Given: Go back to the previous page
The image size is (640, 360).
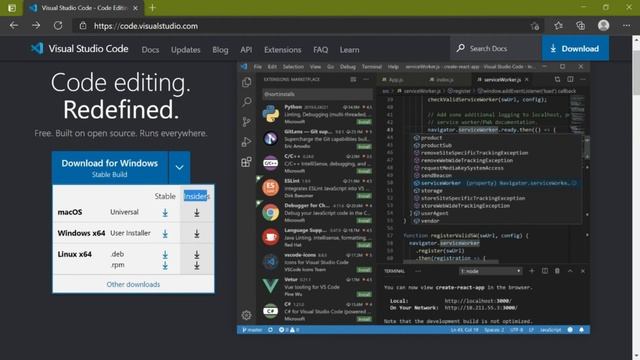Looking at the screenshot, I should (14, 26).
